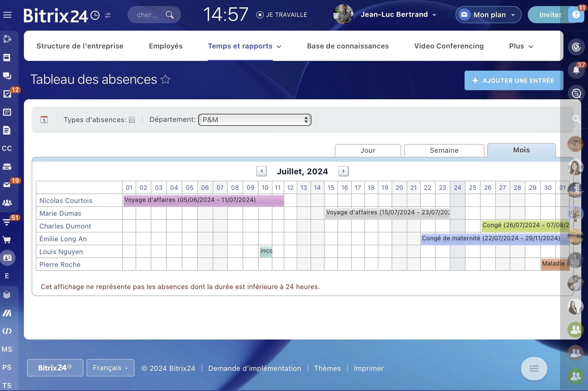
Task: Select the Congé de maternité absence bar
Action: pos(495,239)
